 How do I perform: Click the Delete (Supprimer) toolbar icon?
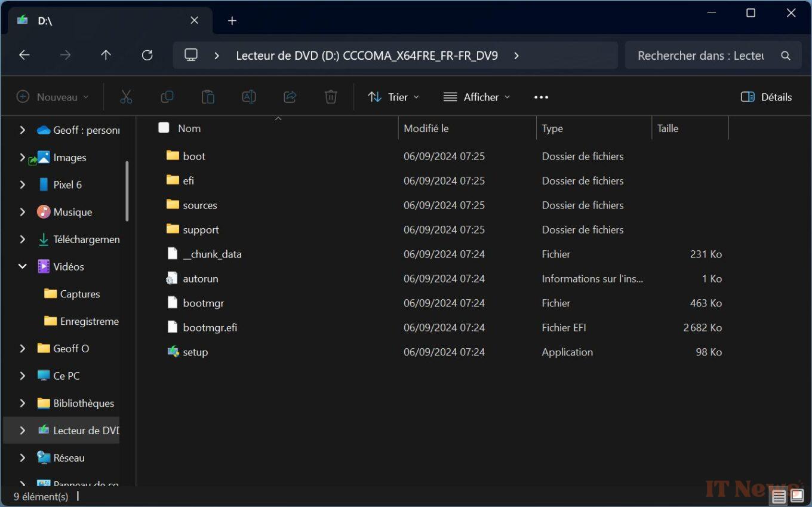coord(330,97)
